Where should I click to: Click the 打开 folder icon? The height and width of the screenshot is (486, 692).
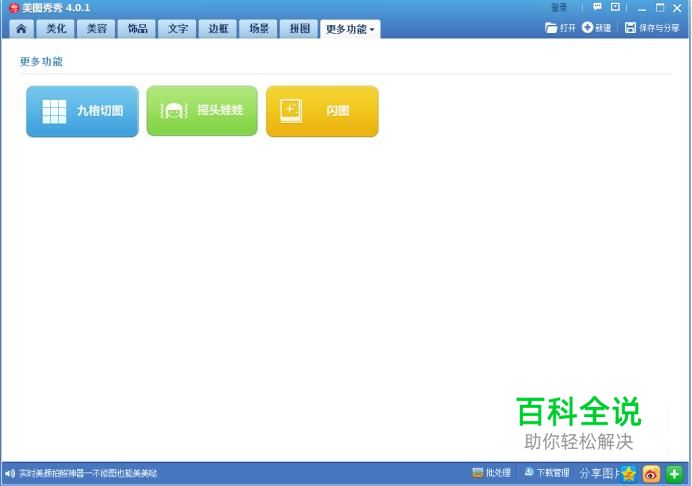point(551,28)
